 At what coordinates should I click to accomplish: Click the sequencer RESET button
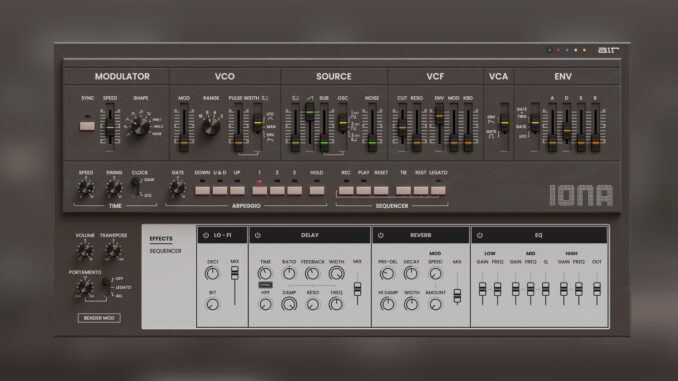click(x=381, y=190)
